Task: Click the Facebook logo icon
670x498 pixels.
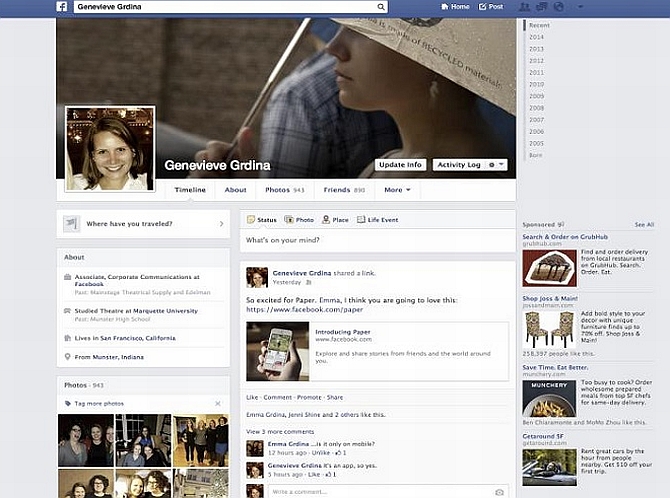Action: click(62, 6)
